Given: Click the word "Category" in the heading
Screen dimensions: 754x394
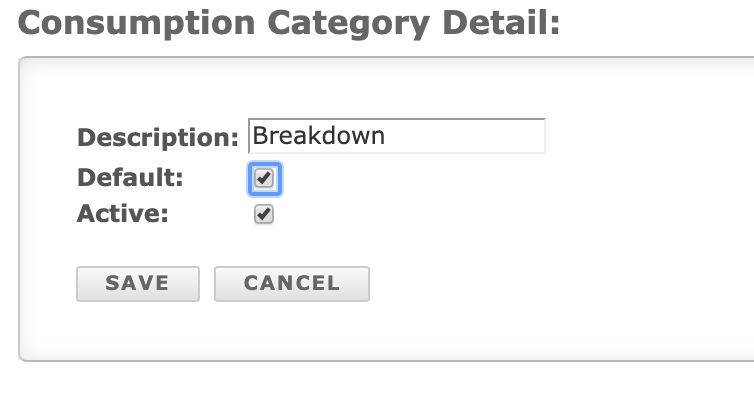Looking at the screenshot, I should coord(348,24).
